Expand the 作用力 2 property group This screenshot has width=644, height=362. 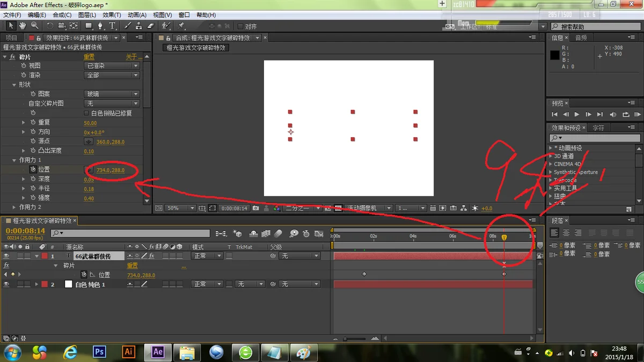point(14,207)
